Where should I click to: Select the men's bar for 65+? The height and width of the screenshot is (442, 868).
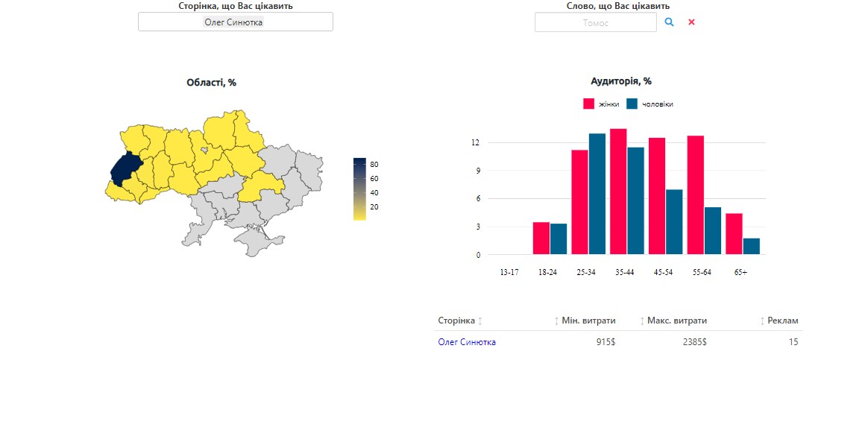pyautogui.click(x=752, y=247)
